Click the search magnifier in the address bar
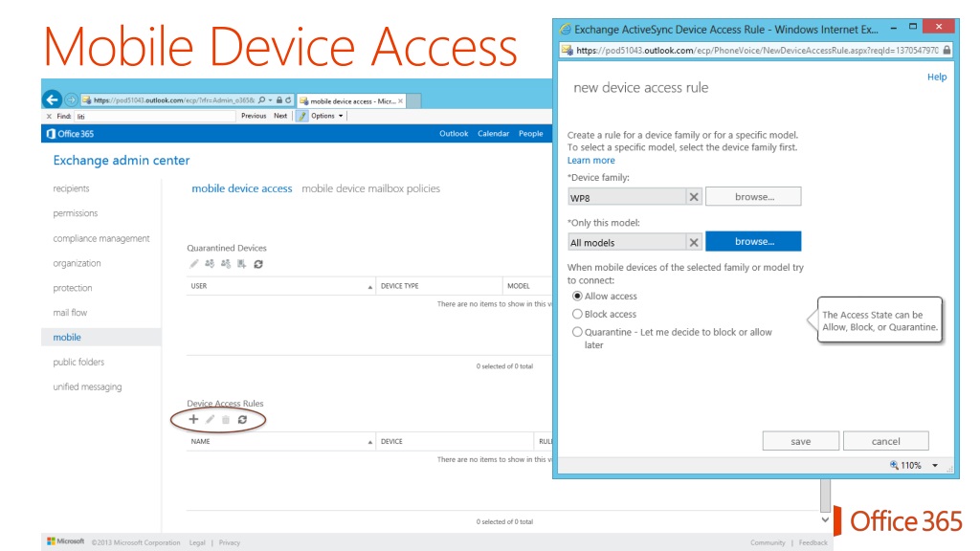Viewport: 980px width, 551px height. 262,99
